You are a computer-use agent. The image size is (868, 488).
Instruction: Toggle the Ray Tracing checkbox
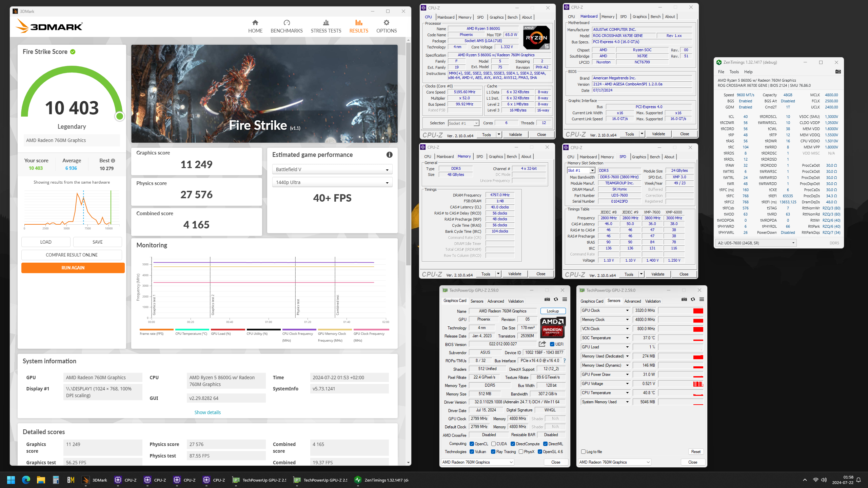[x=493, y=451]
